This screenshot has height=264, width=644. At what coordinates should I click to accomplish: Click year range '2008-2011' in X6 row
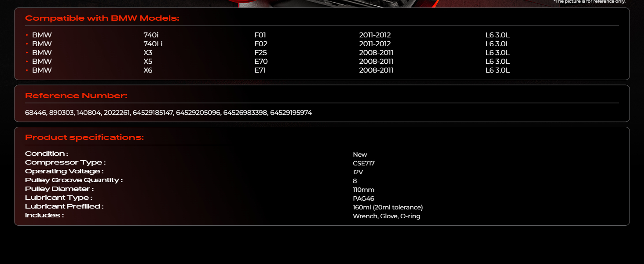click(x=376, y=70)
